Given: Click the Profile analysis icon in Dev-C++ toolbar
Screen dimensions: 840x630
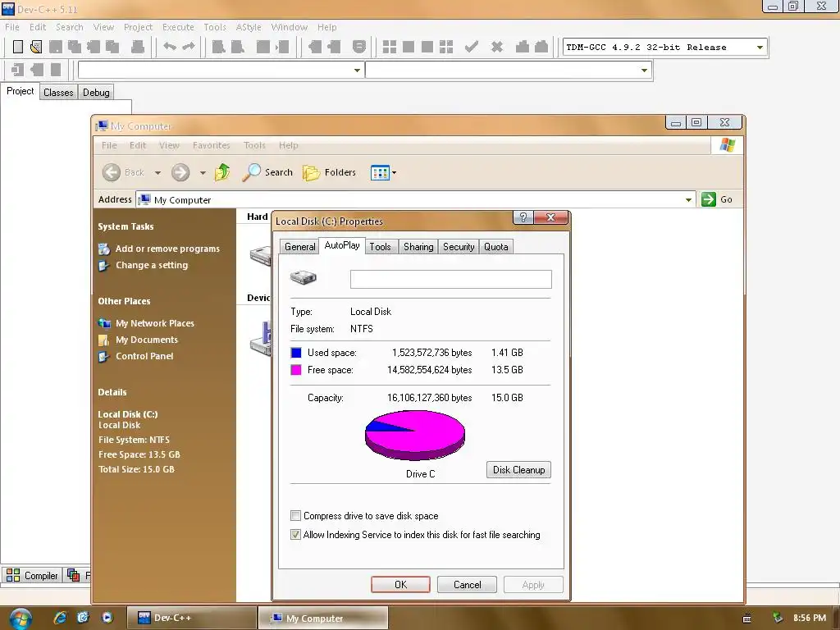Looking at the screenshot, I should (x=523, y=47).
